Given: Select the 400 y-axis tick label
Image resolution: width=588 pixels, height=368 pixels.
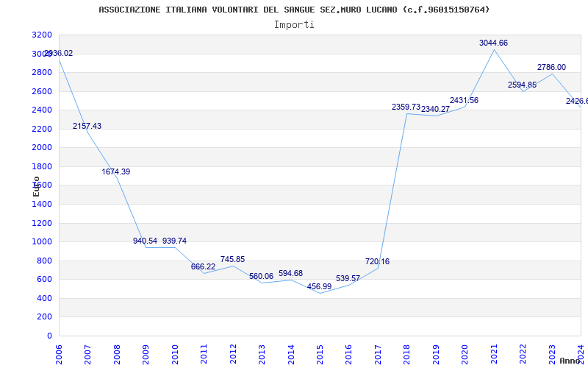Looking at the screenshot, I should click(x=45, y=298).
